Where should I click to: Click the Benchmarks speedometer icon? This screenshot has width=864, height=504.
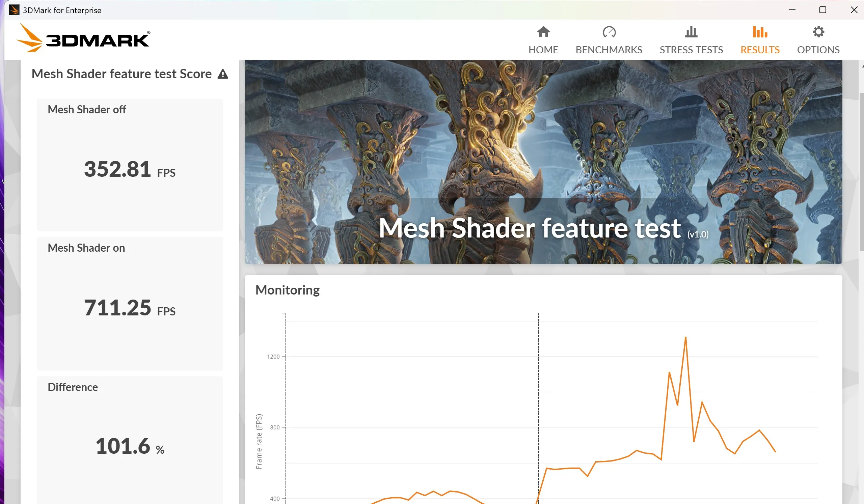point(609,32)
